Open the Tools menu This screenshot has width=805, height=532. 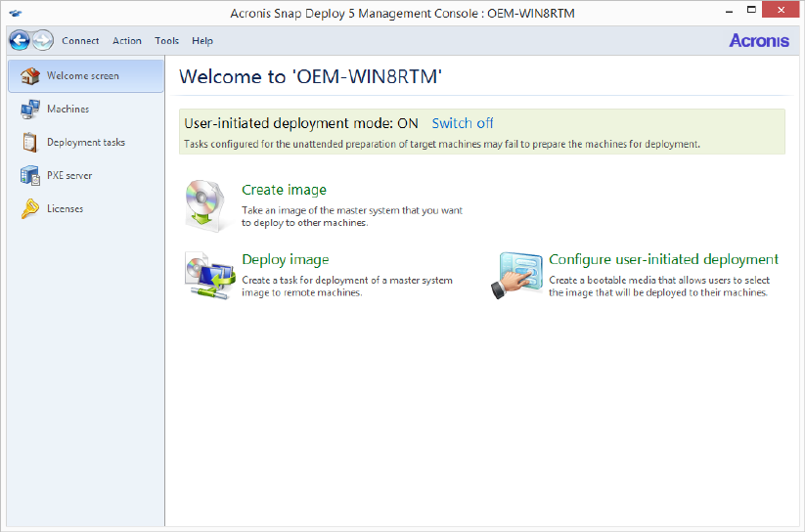167,41
